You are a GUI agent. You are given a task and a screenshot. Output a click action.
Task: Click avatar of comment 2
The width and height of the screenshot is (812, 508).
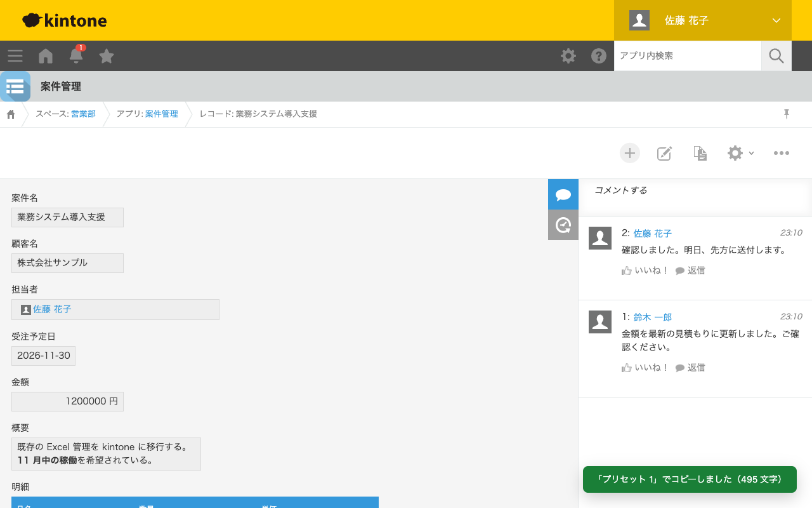click(600, 238)
